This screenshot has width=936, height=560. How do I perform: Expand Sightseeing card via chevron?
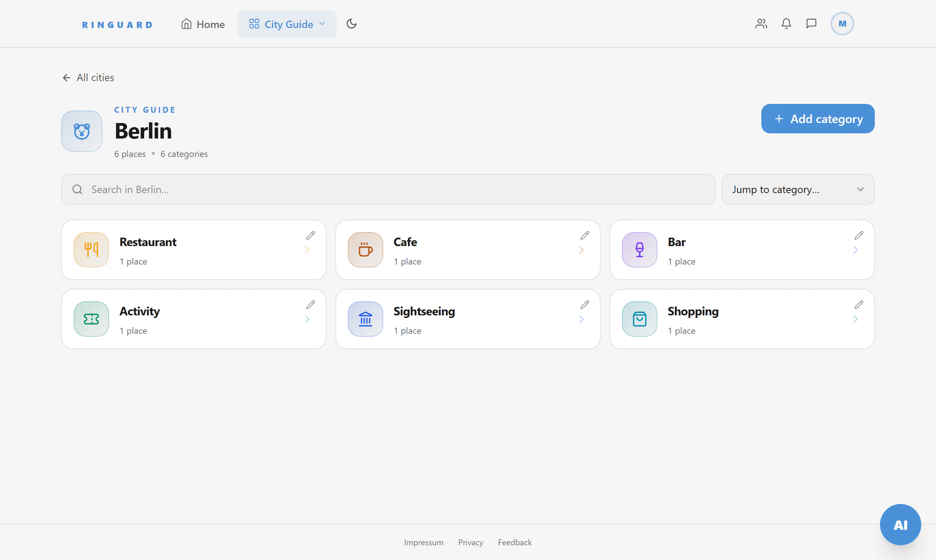(581, 319)
